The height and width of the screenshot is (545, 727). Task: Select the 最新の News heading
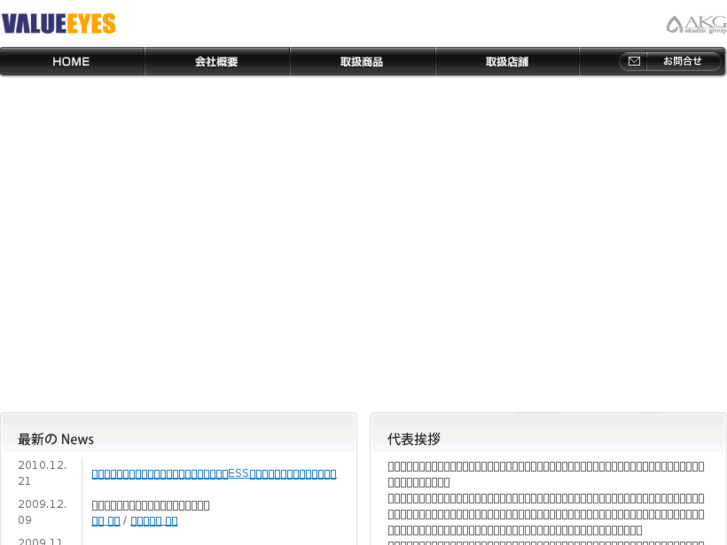coord(56,439)
